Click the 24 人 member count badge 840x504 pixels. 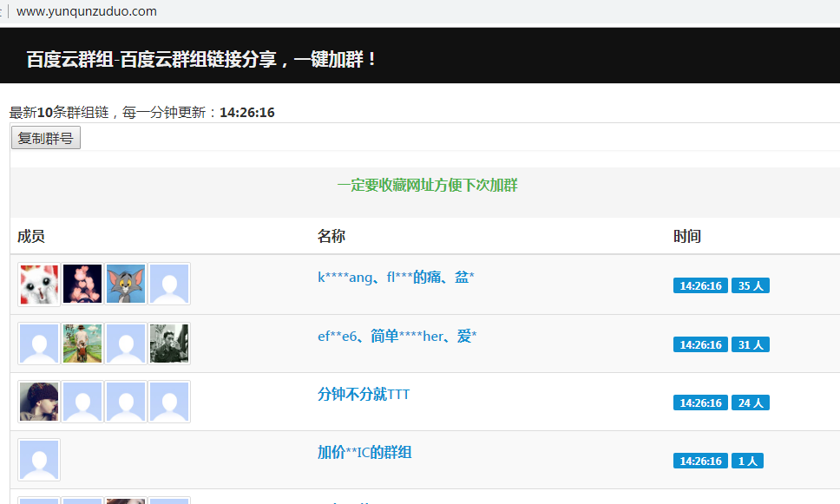pyautogui.click(x=751, y=403)
